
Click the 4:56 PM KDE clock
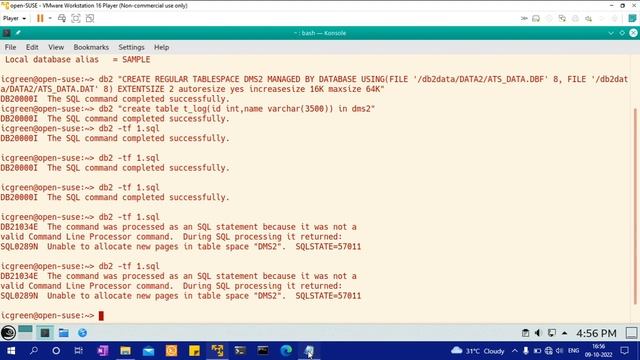pyautogui.click(x=596, y=333)
